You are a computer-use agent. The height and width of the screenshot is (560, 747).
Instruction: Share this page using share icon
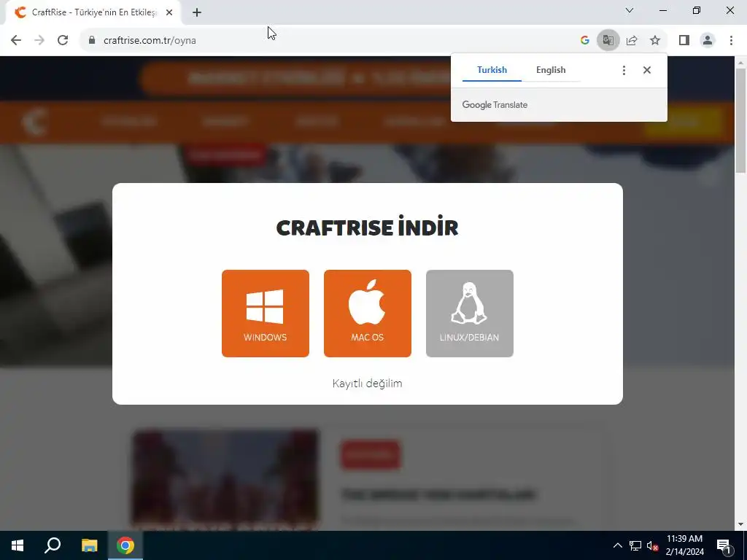(632, 40)
